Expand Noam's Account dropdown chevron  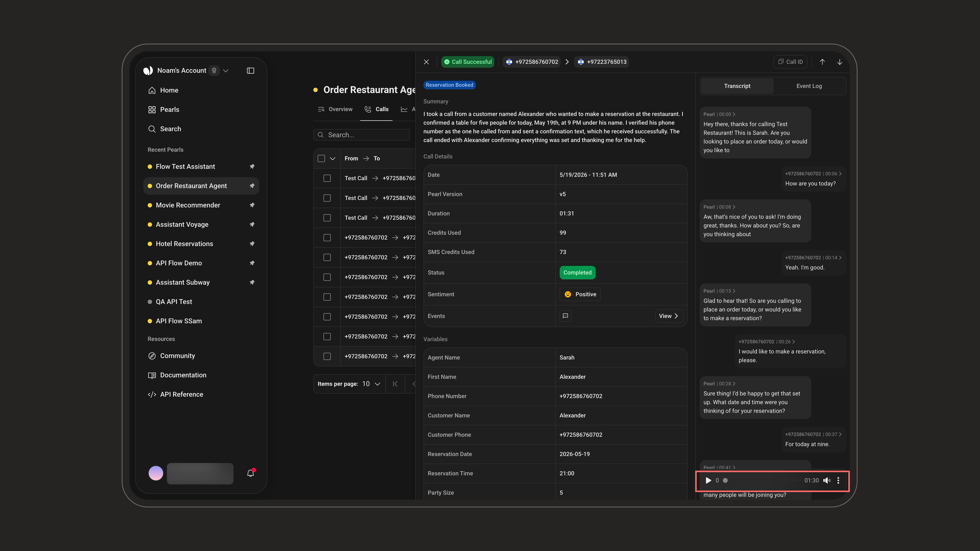coord(226,70)
